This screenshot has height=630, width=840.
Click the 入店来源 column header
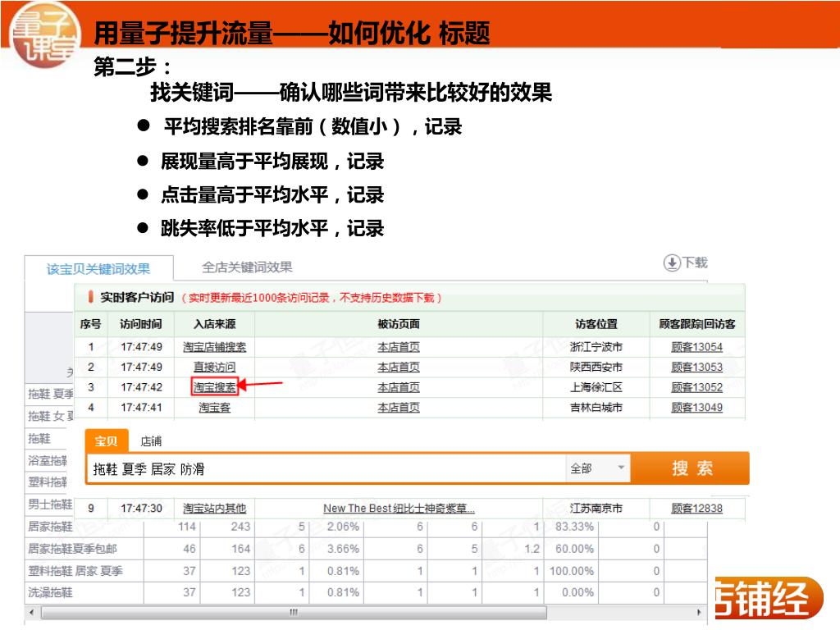point(214,324)
